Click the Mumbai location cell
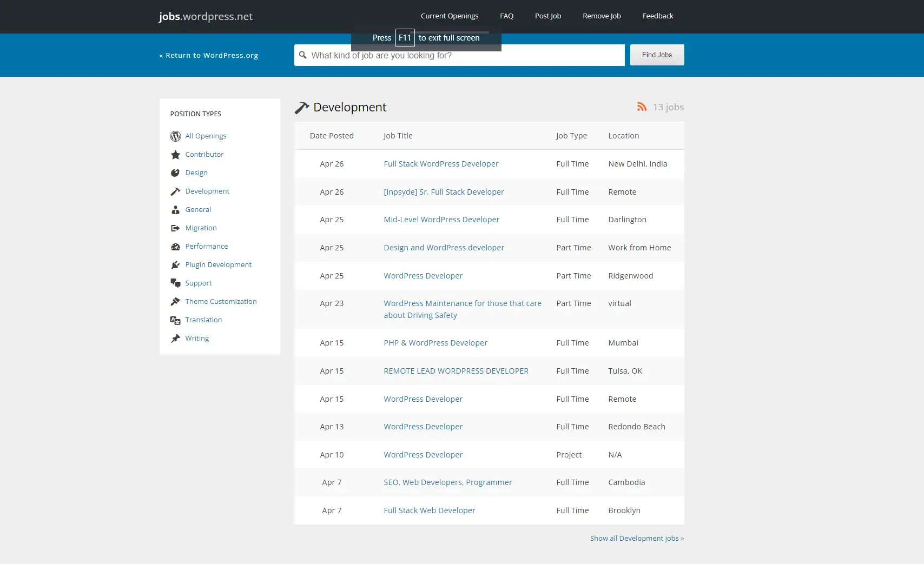This screenshot has height=564, width=924. tap(623, 343)
